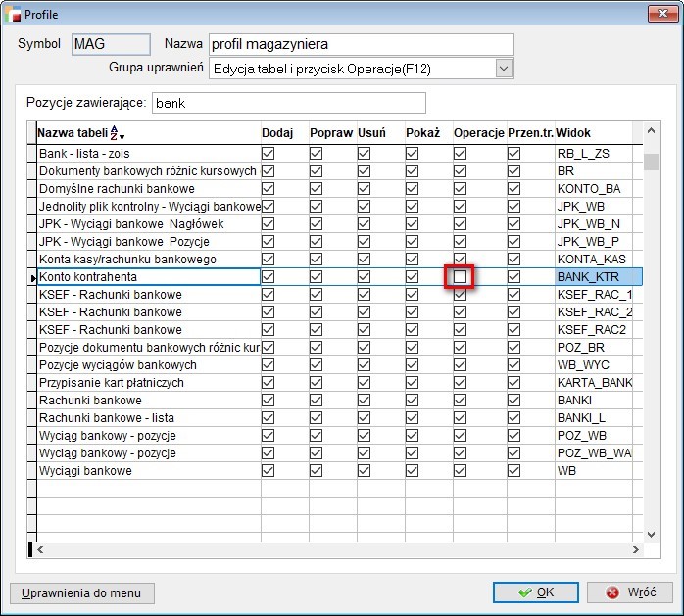
Task: Toggle Pokaż for JPK - Wyciągi bankowe Pozycje
Action: 412,242
